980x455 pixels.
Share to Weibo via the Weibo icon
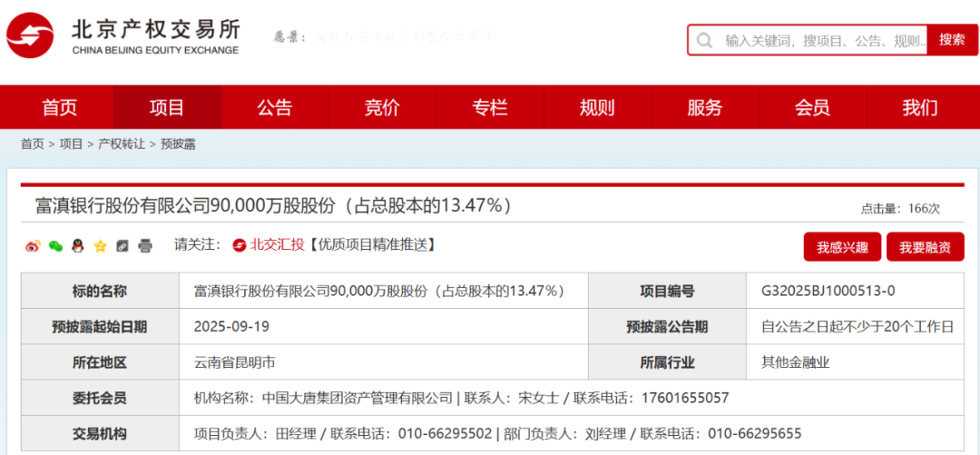32,247
